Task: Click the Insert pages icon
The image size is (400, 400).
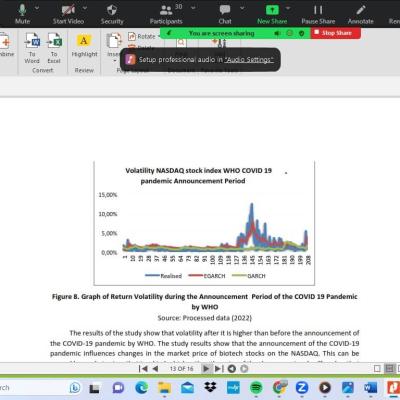Action: pyautogui.click(x=114, y=41)
